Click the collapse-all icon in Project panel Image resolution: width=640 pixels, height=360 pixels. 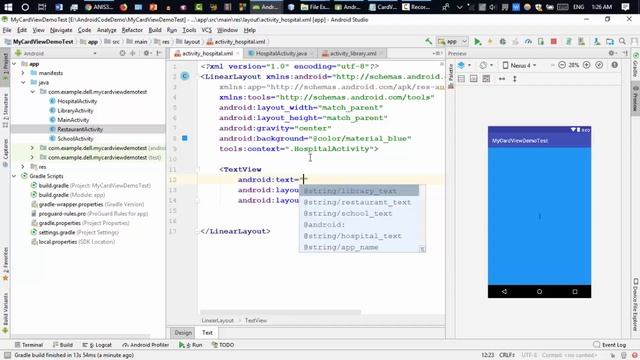pyautogui.click(x=132, y=53)
